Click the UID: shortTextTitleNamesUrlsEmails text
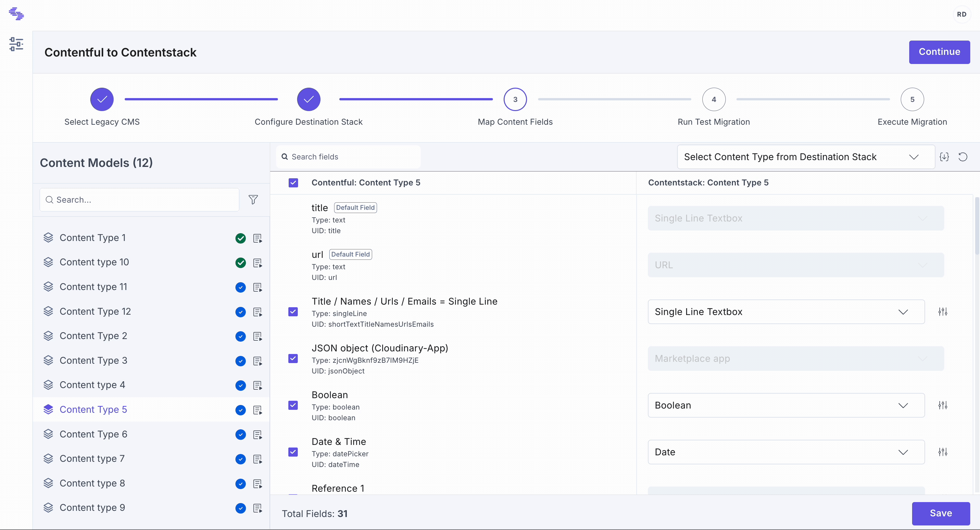 tap(372, 324)
